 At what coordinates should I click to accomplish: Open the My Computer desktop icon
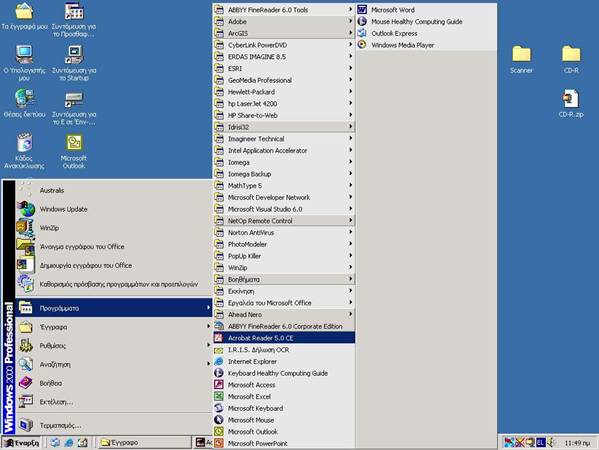24,62
